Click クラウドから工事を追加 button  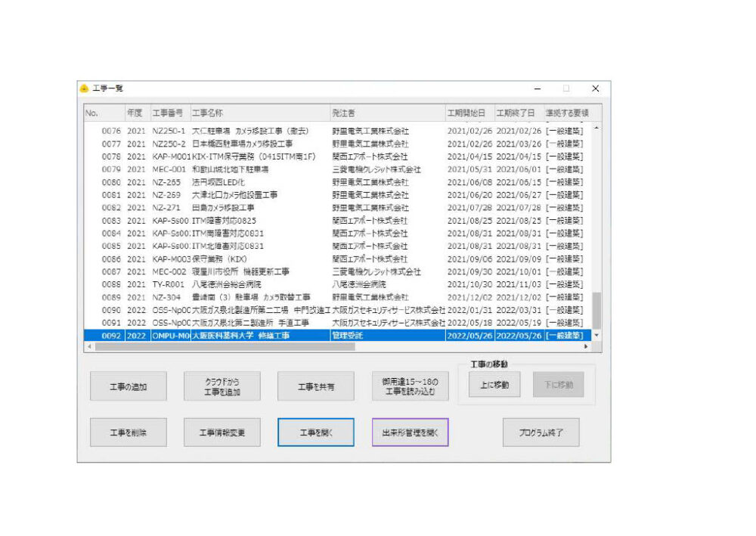222,386
